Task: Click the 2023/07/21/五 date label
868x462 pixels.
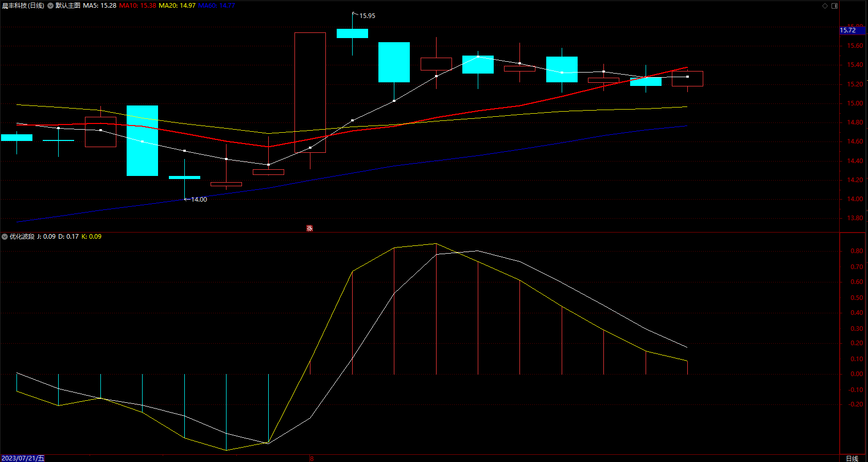Action: (23, 458)
